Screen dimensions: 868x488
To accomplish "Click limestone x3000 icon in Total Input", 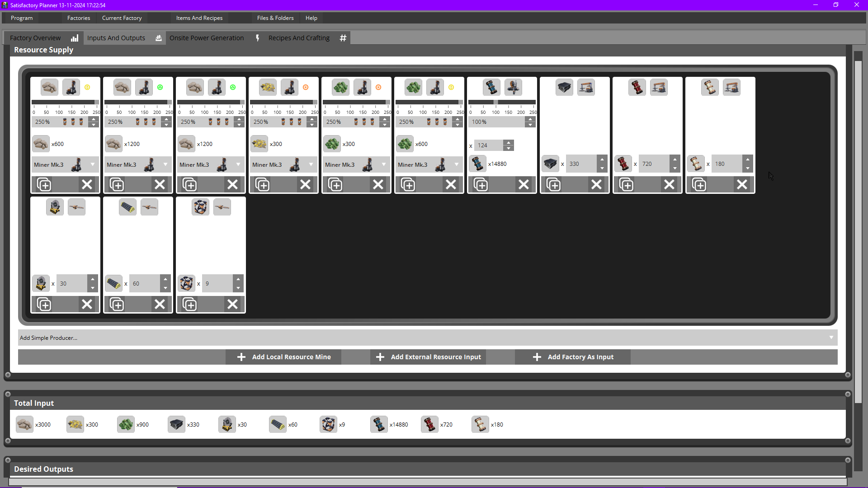I will pos(24,425).
